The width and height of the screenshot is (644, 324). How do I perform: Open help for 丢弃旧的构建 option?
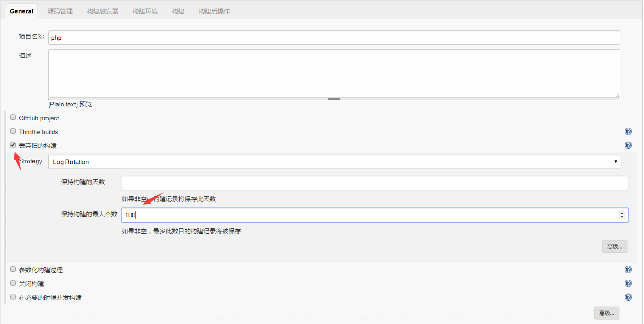click(x=628, y=146)
